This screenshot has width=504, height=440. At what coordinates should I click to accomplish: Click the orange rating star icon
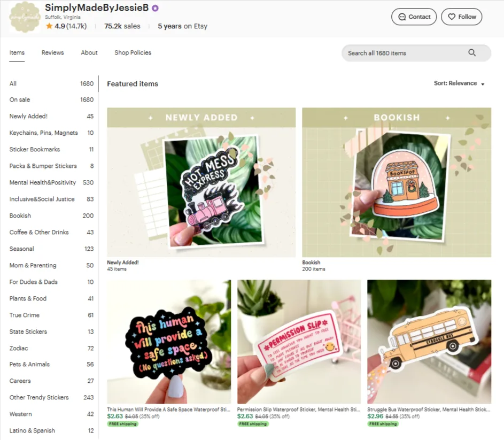(49, 26)
